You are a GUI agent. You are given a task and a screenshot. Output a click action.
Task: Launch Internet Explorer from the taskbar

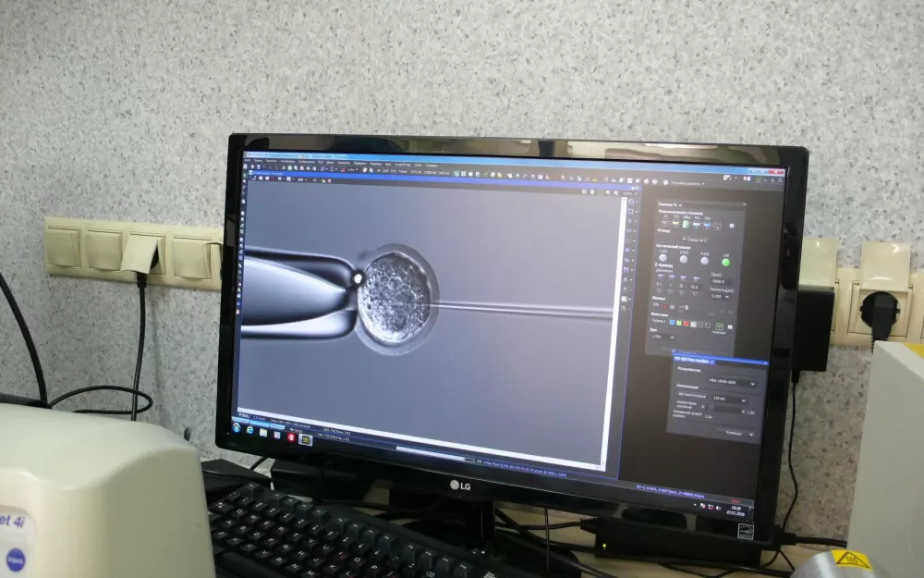point(249,430)
